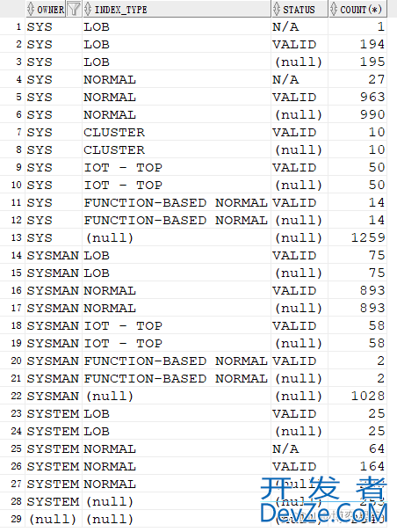397x532 pixels.
Task: Click sort arrows icon in STATUS header
Action: pyautogui.click(x=277, y=9)
